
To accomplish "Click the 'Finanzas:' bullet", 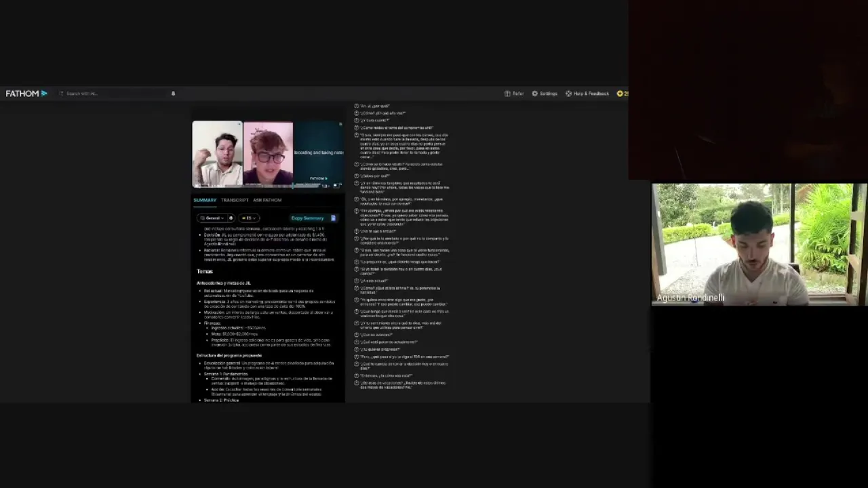I will click(x=212, y=323).
